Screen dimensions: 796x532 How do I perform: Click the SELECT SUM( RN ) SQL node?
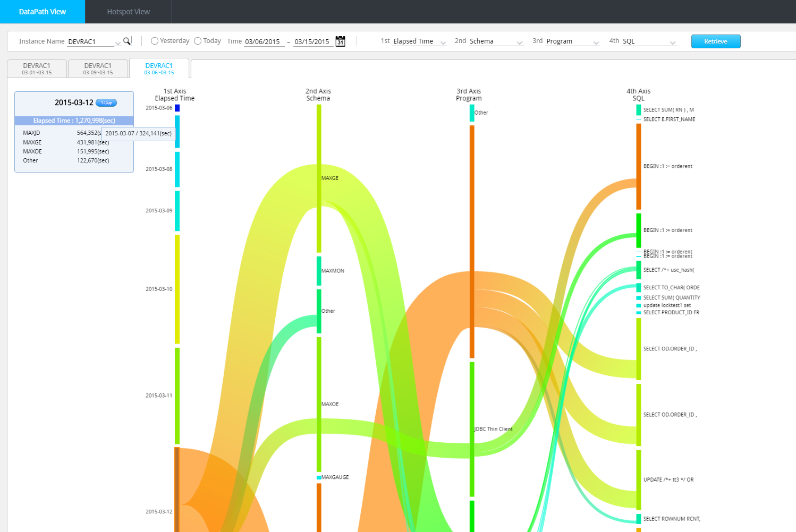click(639, 110)
